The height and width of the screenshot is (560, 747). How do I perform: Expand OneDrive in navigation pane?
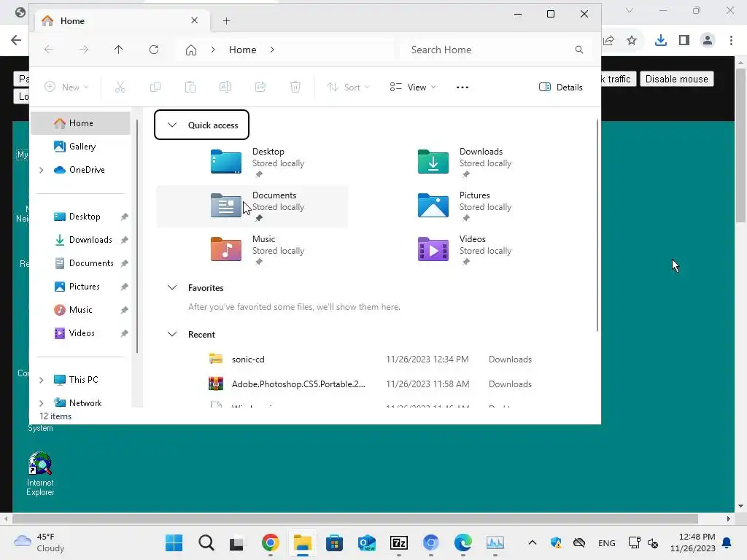click(42, 170)
